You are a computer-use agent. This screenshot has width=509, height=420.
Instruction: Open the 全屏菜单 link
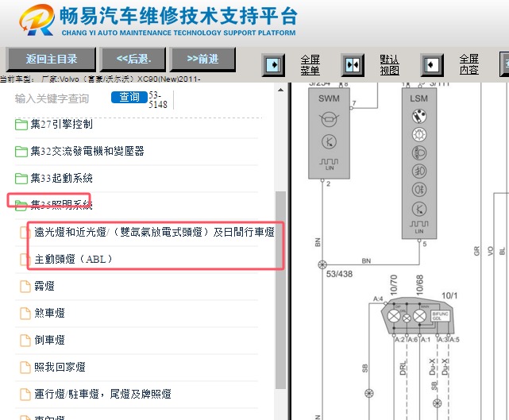310,65
